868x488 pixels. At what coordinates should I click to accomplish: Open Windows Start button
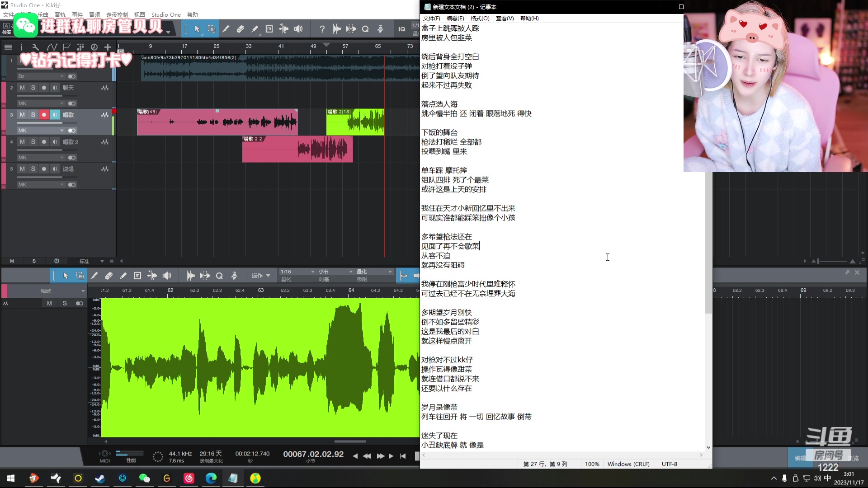pos(11,478)
